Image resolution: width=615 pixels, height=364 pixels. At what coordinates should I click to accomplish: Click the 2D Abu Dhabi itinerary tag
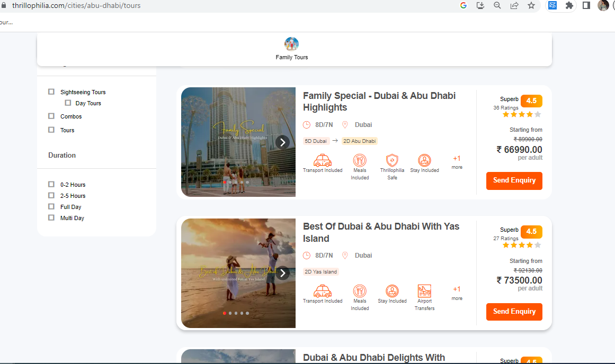[359, 141]
